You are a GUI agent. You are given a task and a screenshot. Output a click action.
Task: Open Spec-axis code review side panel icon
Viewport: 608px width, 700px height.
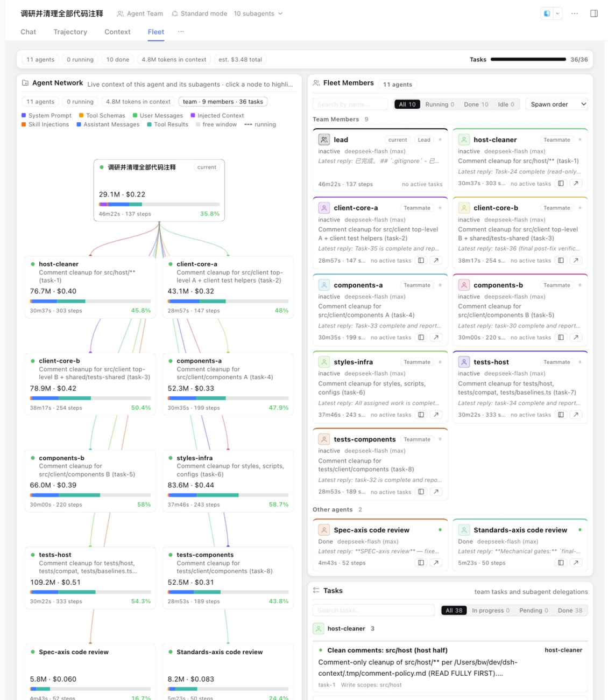(x=421, y=563)
